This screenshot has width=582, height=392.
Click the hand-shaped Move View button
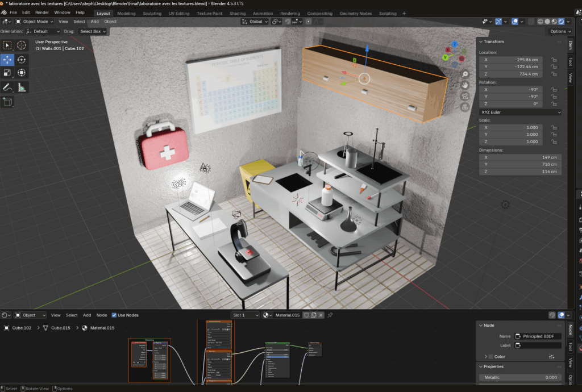[465, 85]
